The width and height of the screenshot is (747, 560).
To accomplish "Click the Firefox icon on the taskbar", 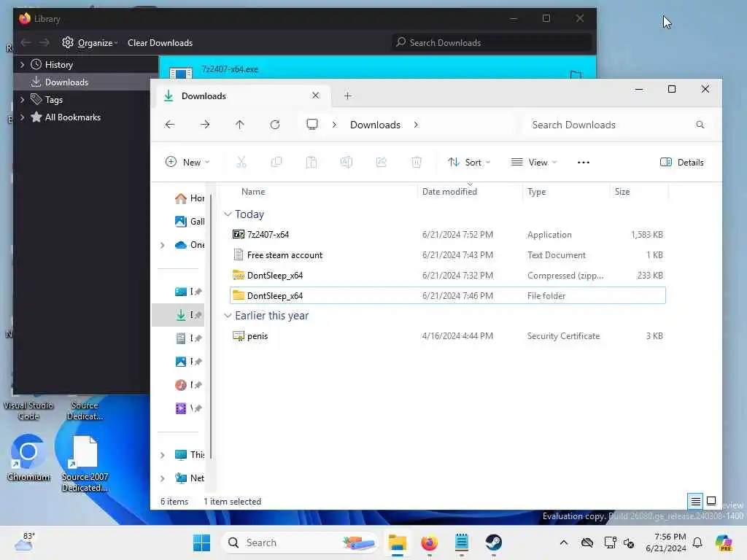I will (x=429, y=542).
